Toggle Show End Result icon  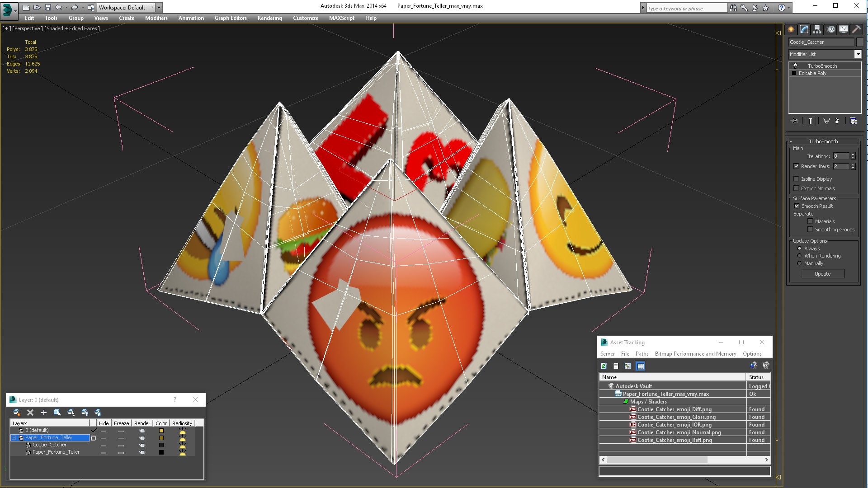[x=811, y=121]
